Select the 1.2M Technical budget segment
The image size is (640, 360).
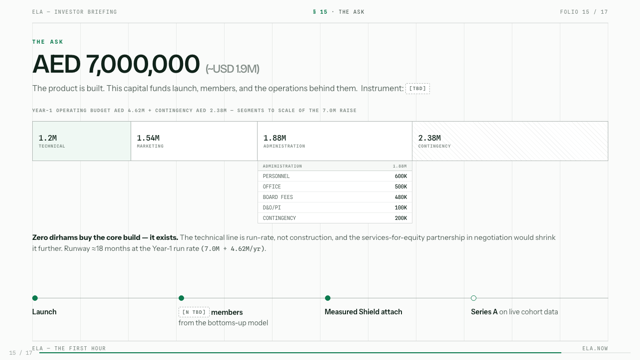pos(82,141)
